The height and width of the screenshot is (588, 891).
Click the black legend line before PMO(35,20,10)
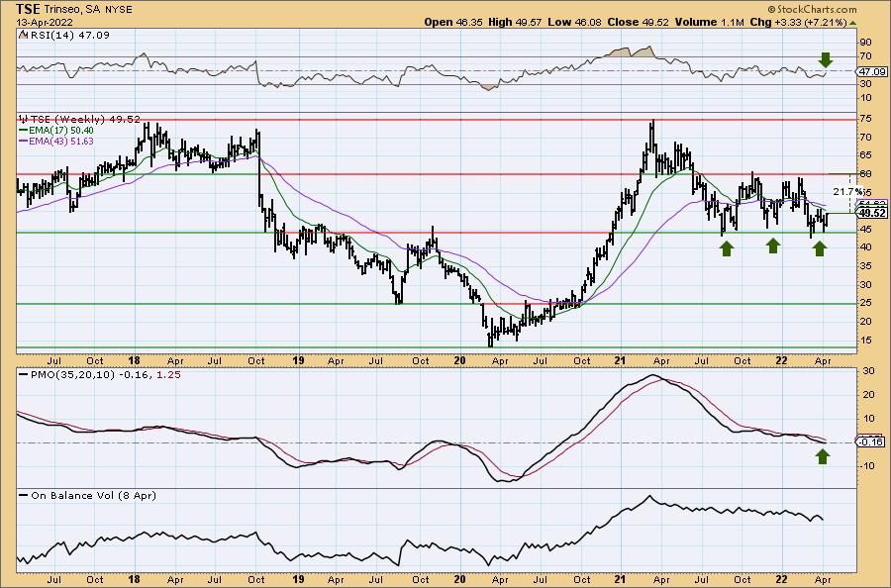24,375
